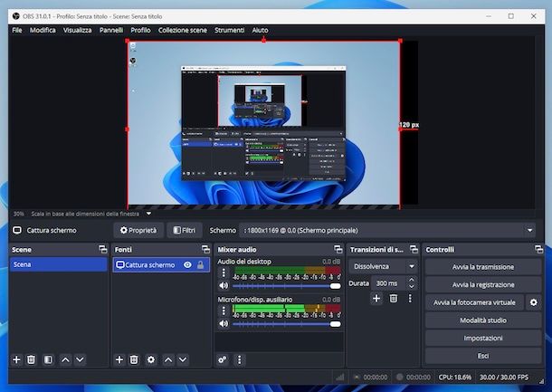Viewport: 552px width, 392px height.
Task: Adjust Microfono/disp. ausiliario volume slider
Action: tap(286, 324)
